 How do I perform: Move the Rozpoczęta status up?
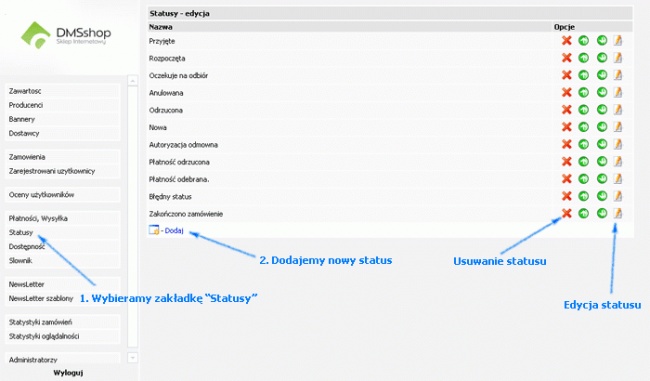click(x=584, y=58)
